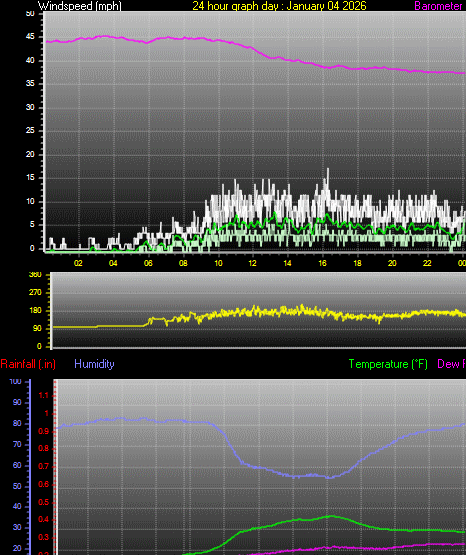This screenshot has width=466, height=555.
Task: Click the "90" value on the wind direction axis
Action: (x=37, y=328)
